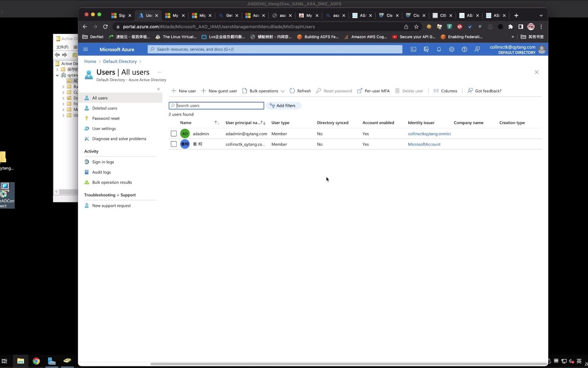Screen dimensions: 588x368
Task: Select the collinsctk row checkbox
Action: coord(174,144)
